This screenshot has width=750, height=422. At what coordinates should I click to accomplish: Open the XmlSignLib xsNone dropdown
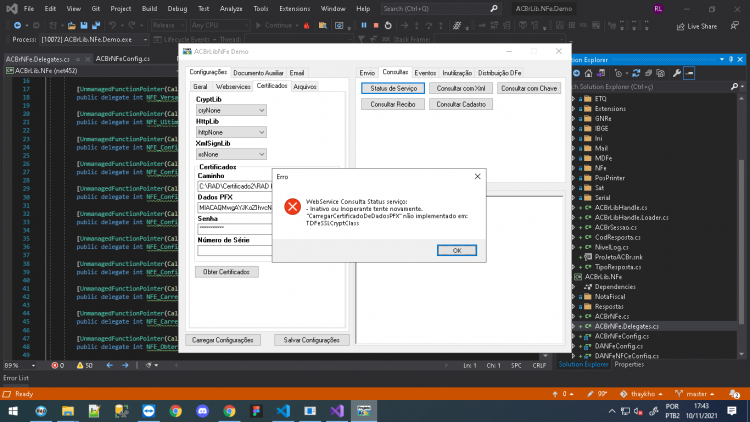pyautogui.click(x=231, y=154)
